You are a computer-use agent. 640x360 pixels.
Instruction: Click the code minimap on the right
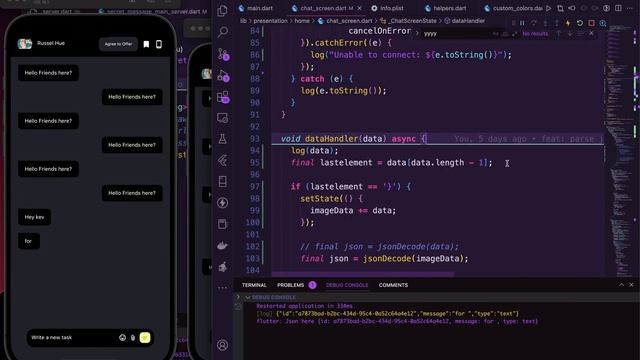pos(620,151)
